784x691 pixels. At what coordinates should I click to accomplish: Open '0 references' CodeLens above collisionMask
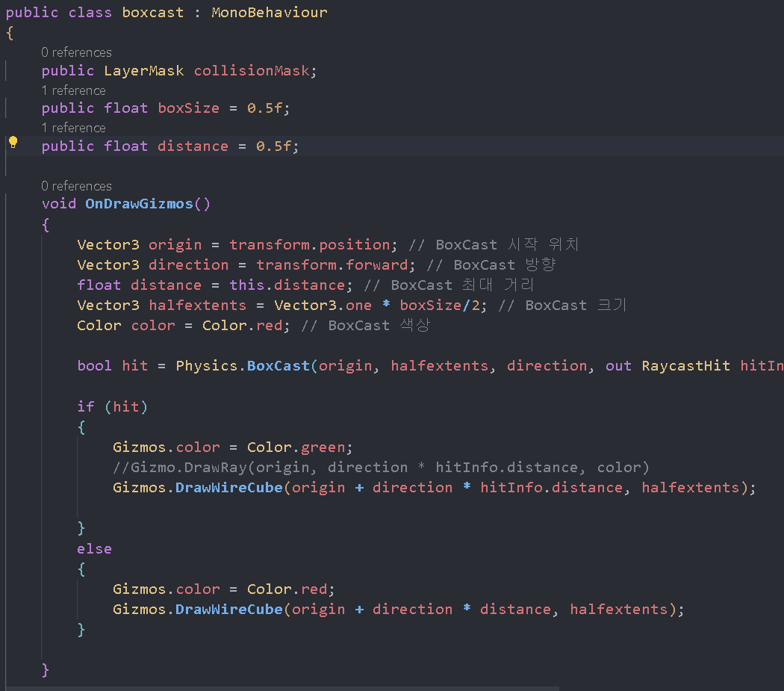[76, 52]
